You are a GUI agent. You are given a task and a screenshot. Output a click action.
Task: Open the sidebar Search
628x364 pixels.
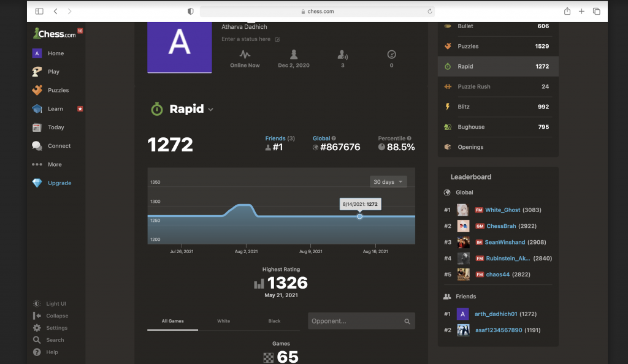coord(55,340)
